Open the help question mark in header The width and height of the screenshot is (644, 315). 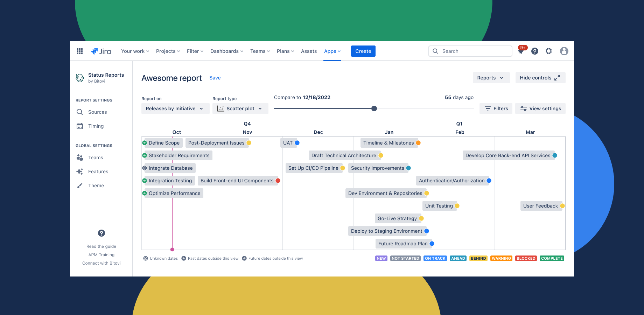[535, 51]
